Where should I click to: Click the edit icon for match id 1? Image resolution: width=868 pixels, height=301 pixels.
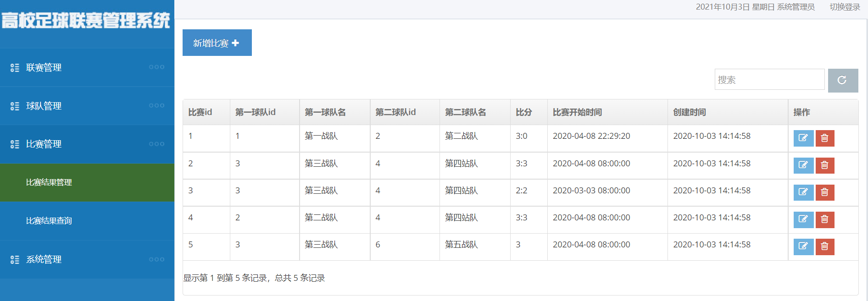(803, 138)
